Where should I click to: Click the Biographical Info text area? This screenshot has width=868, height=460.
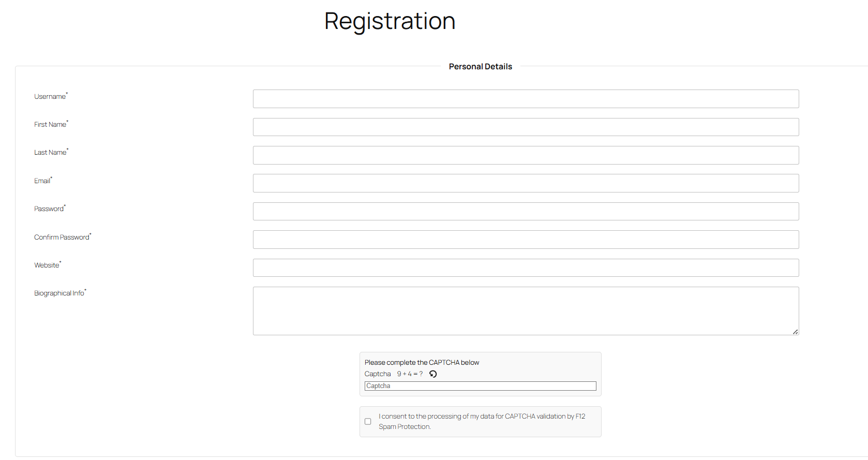[526, 311]
